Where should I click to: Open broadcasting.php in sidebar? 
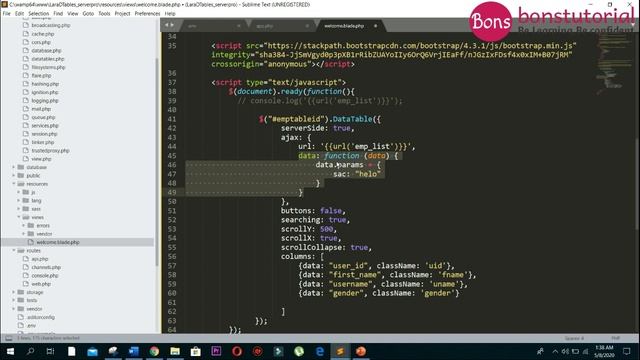[x=51, y=25]
